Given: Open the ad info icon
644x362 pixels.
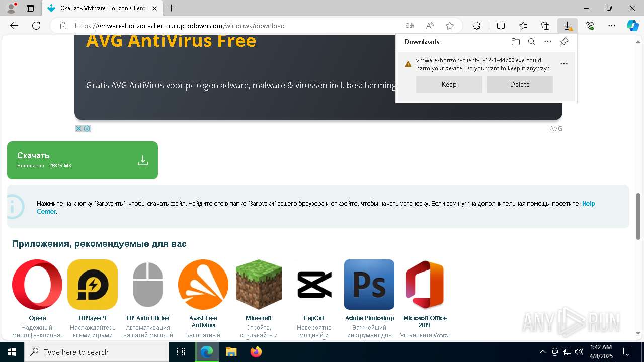Looking at the screenshot, I should click(87, 128).
